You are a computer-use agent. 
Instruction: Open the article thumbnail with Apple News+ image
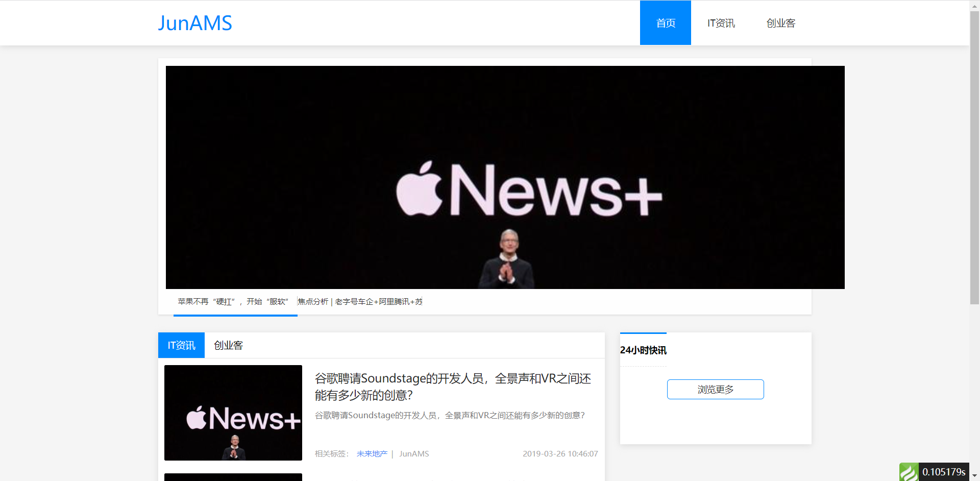tap(233, 413)
